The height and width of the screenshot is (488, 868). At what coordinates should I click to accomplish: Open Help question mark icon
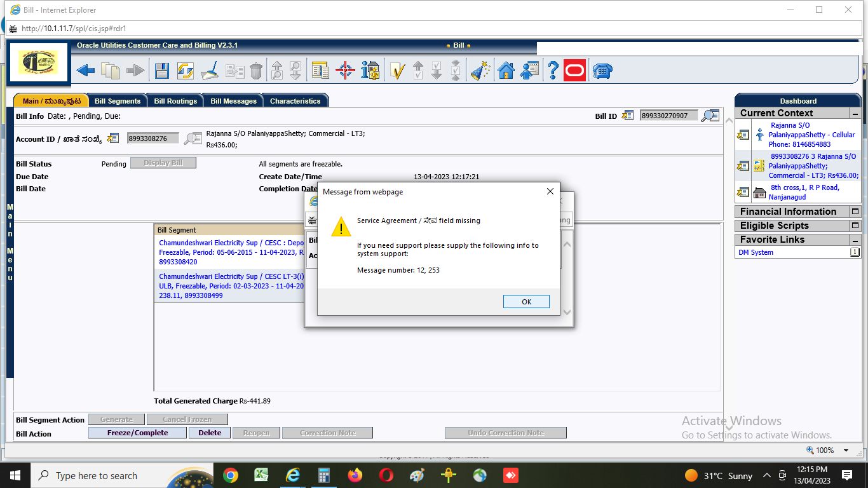[553, 70]
